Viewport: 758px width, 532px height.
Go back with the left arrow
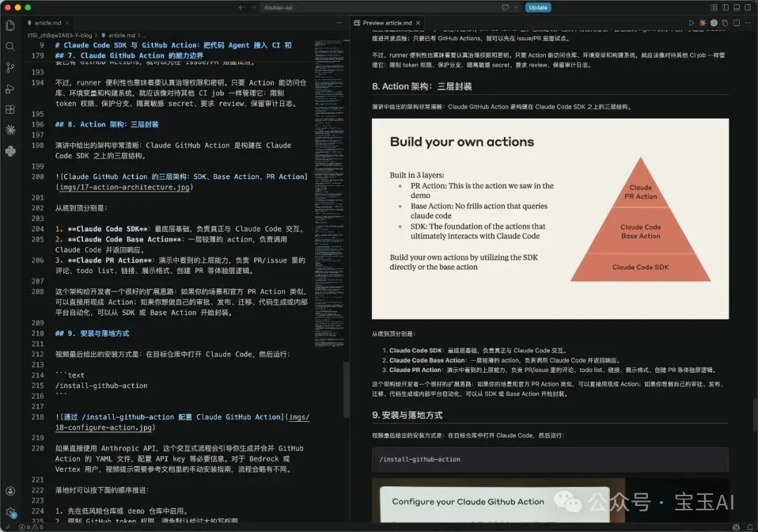241,7
